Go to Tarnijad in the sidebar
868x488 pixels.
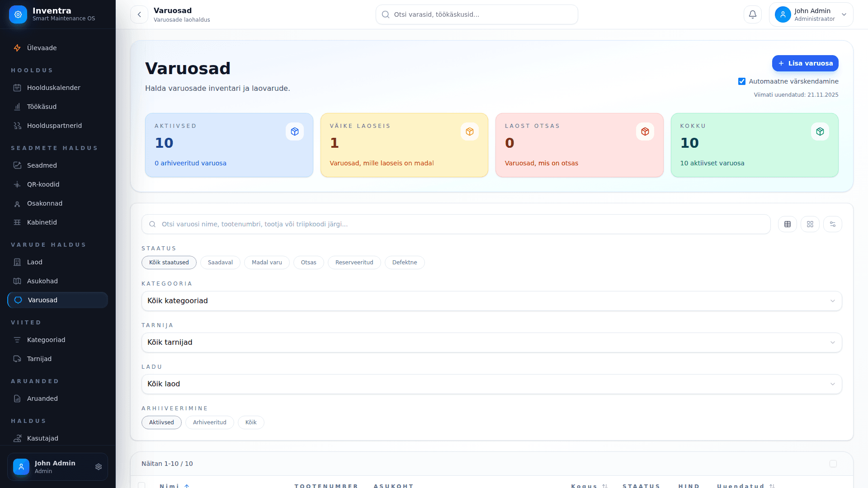click(x=39, y=359)
